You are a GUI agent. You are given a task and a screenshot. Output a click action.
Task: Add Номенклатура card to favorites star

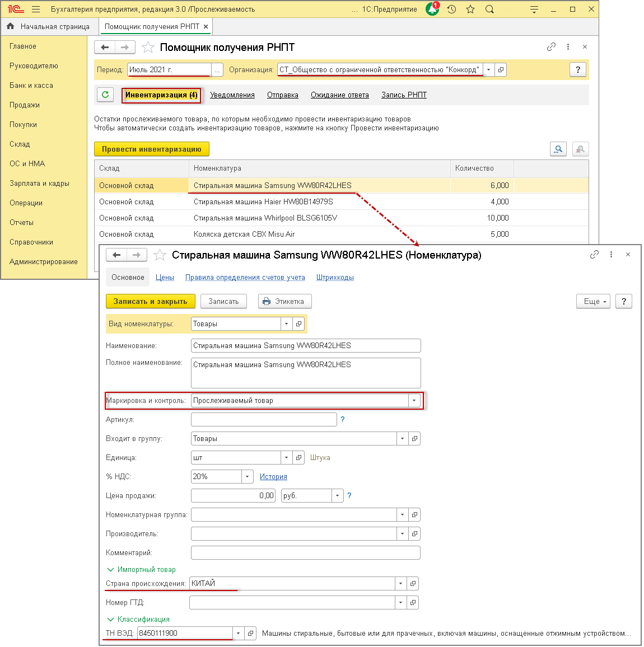point(160,255)
